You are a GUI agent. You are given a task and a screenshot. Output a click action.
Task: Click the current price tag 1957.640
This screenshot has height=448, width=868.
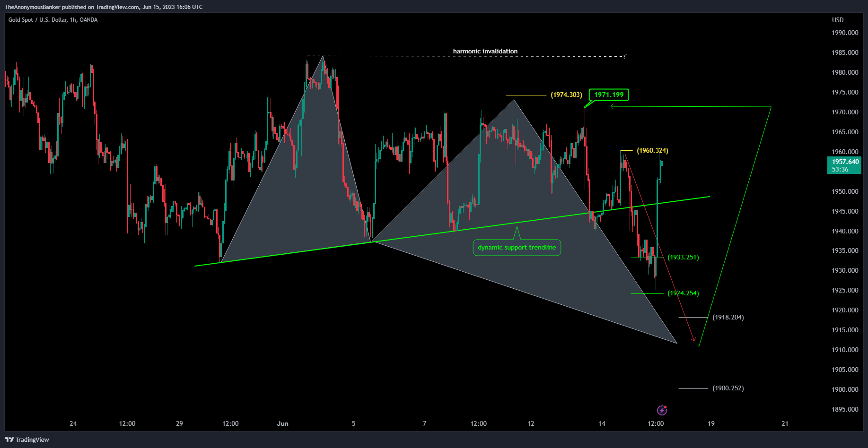coord(844,165)
